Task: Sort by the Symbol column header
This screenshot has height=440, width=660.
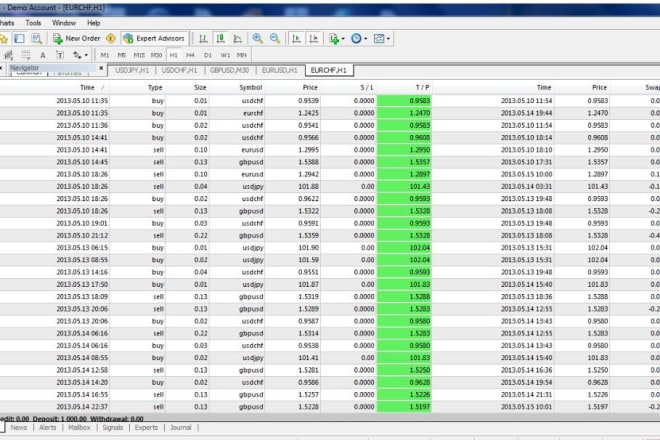Action: (251, 88)
